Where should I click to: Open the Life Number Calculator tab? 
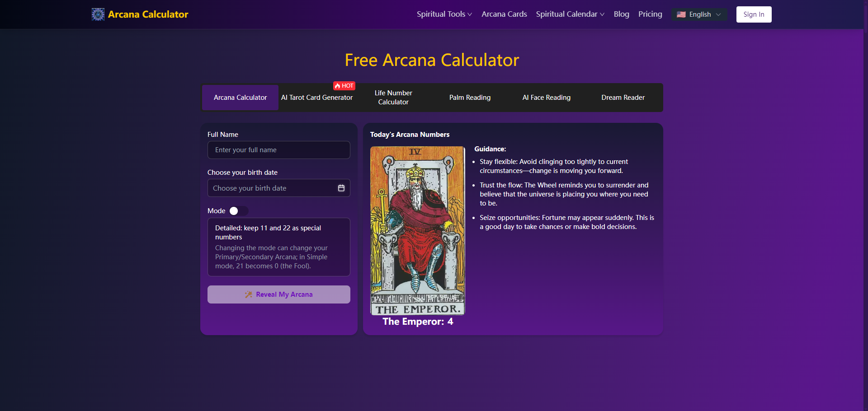tap(393, 98)
